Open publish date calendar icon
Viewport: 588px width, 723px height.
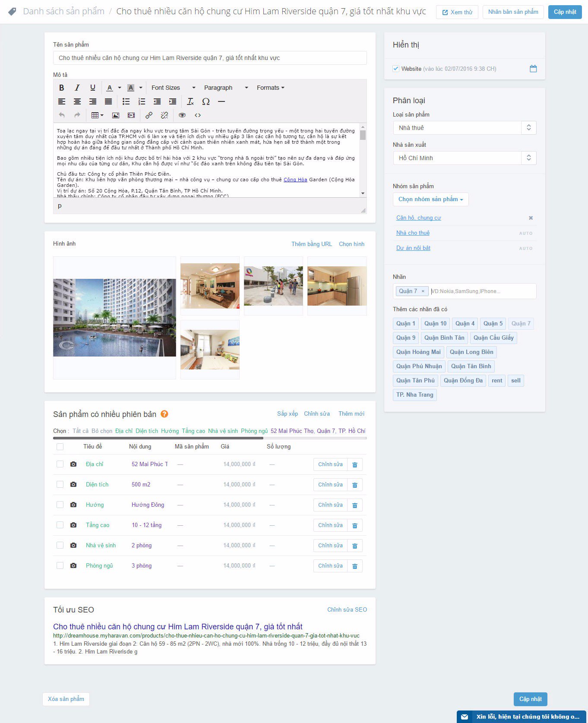533,69
